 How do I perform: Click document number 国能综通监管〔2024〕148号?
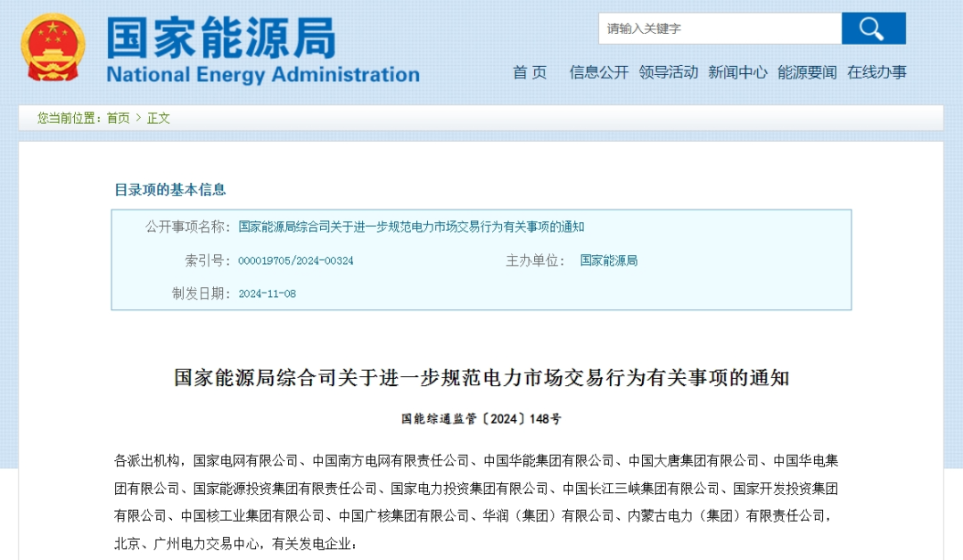point(481,418)
